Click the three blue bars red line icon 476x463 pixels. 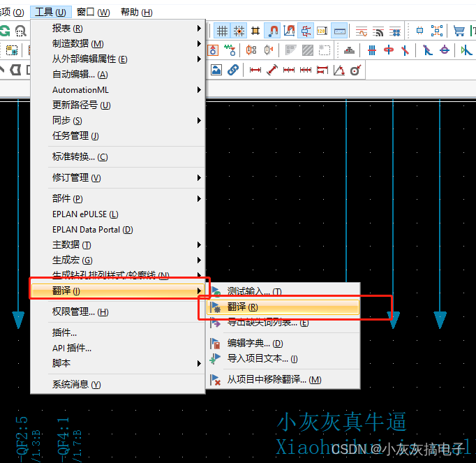pyautogui.click(x=372, y=50)
